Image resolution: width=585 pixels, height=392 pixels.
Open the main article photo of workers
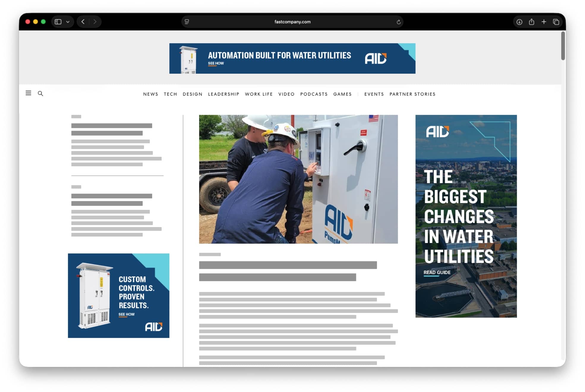pos(298,179)
